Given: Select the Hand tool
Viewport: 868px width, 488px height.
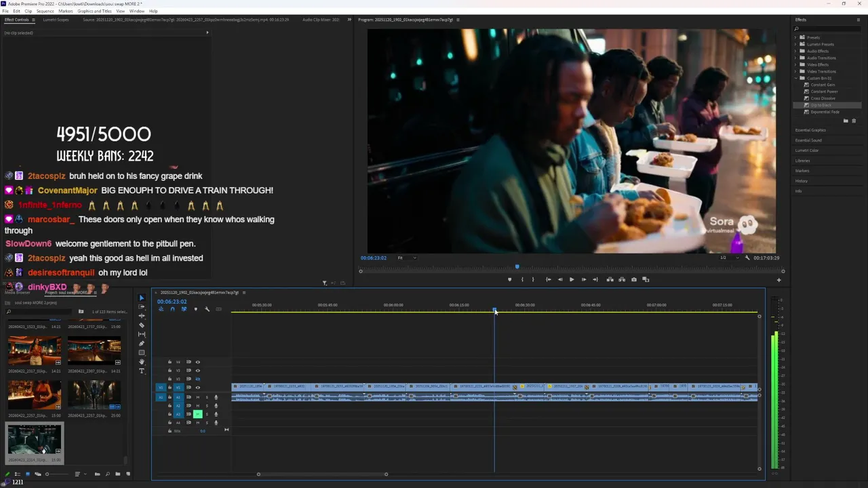Looking at the screenshot, I should click(142, 362).
